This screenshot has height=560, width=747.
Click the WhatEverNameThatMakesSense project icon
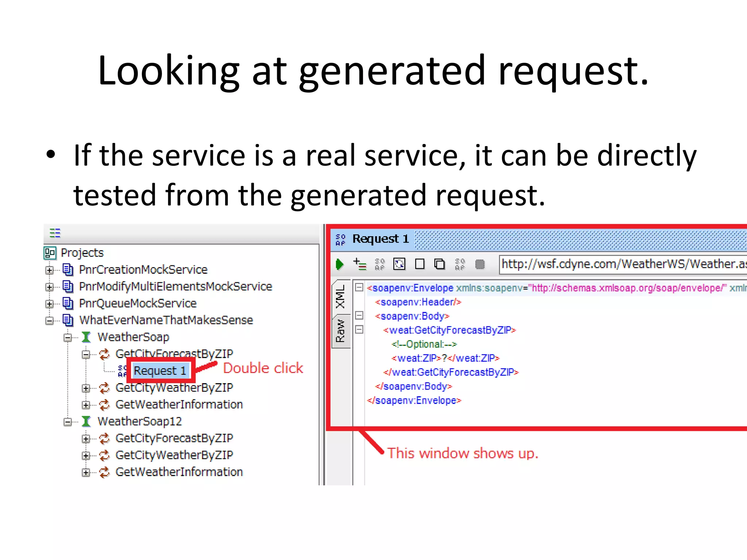coord(68,320)
